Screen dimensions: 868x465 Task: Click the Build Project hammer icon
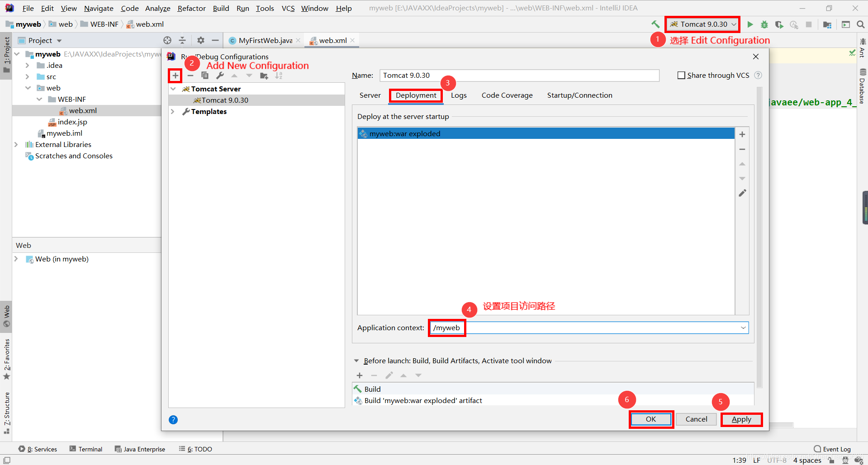click(655, 24)
